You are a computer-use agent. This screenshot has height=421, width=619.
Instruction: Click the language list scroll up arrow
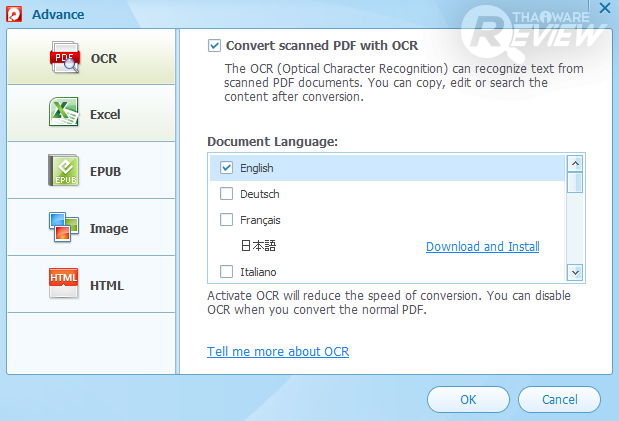point(575,163)
